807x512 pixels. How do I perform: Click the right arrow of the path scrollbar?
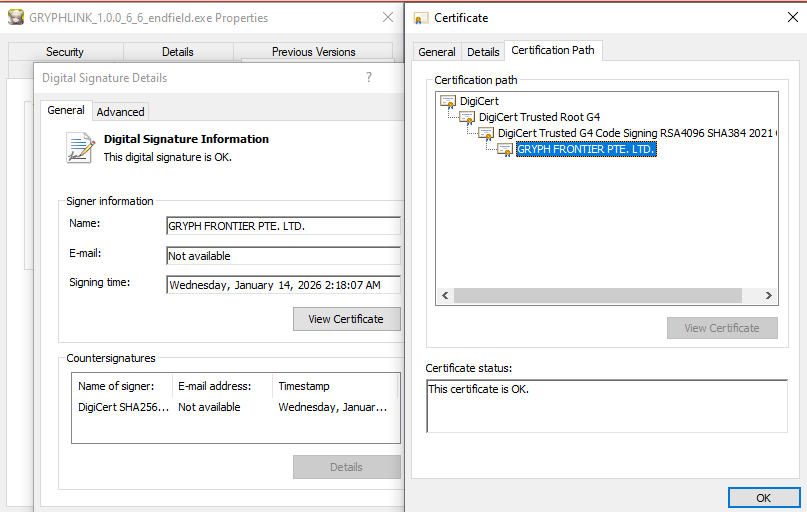768,295
